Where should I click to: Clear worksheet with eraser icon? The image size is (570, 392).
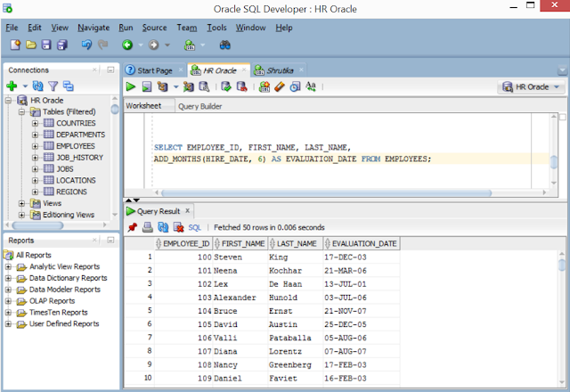click(279, 86)
